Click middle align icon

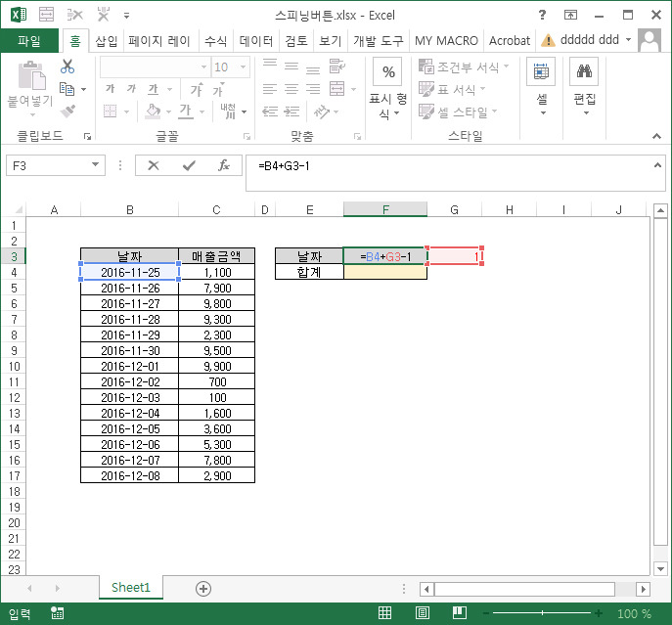click(x=291, y=66)
